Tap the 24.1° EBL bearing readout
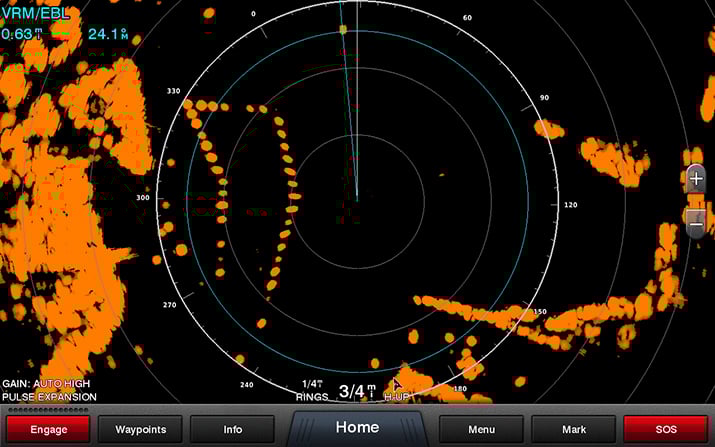 point(108,34)
